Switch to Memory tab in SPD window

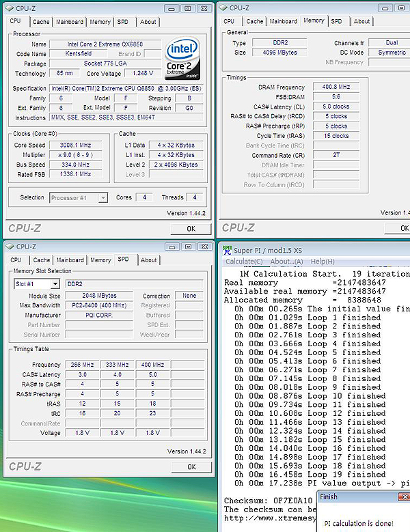tap(100, 260)
